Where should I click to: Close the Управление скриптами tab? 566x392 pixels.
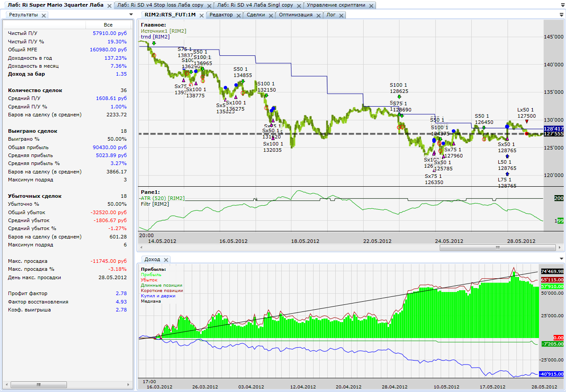coord(371,6)
